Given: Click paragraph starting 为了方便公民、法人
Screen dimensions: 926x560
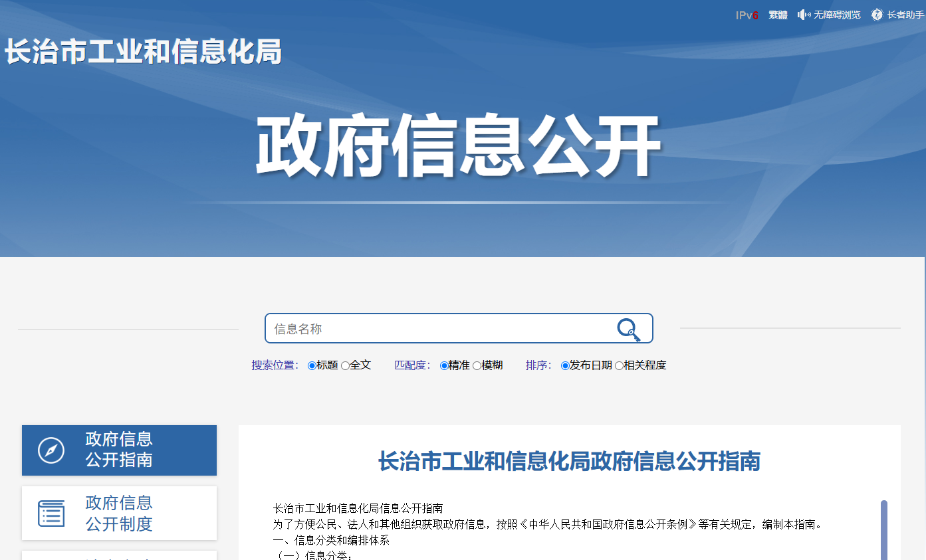Looking at the screenshot, I should (x=549, y=525).
